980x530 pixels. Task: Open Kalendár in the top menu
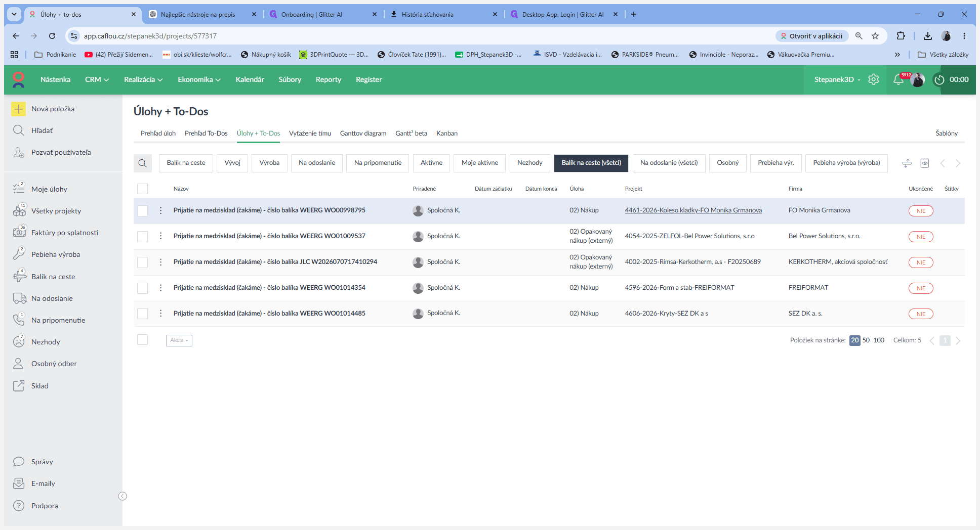[x=250, y=79]
